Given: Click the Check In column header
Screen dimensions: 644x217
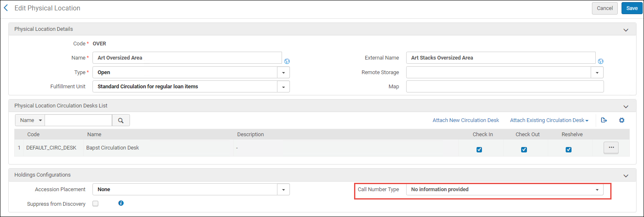Looking at the screenshot, I should [483, 135].
